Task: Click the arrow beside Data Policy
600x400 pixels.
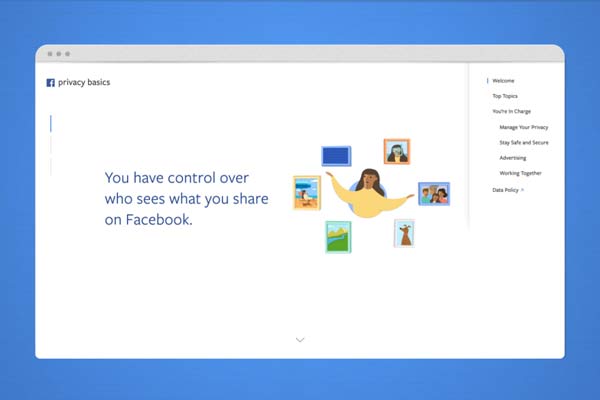Action: [x=522, y=190]
